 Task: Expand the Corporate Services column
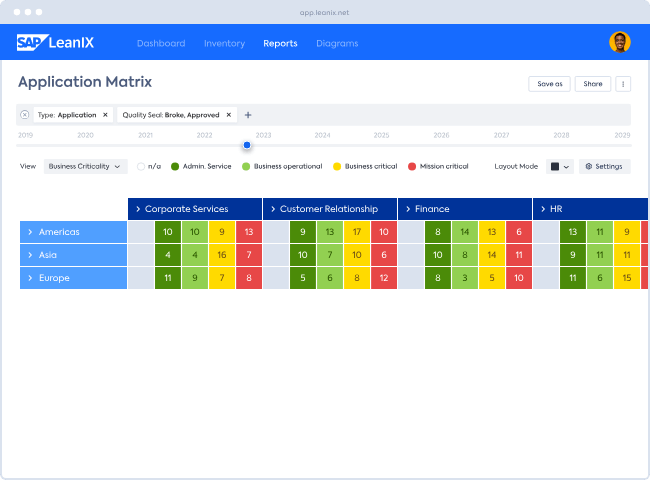coord(137,209)
